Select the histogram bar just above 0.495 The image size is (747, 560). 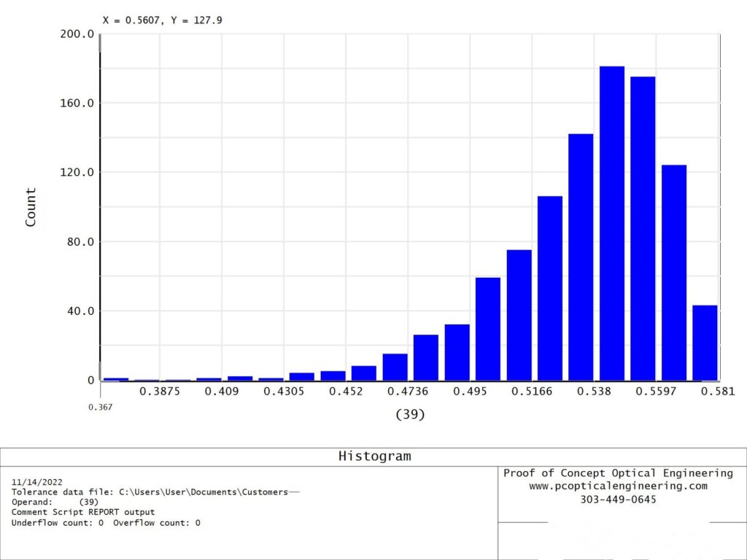coord(488,329)
